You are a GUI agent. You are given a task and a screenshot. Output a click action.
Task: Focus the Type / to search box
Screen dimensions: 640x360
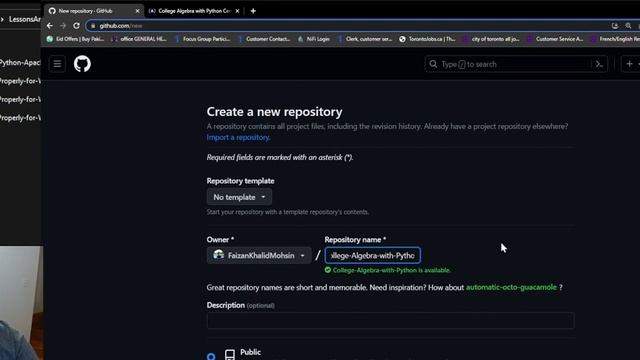pyautogui.click(x=516, y=64)
